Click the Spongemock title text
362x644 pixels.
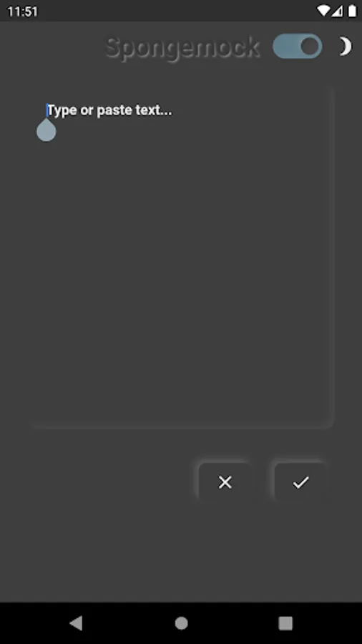(182, 48)
